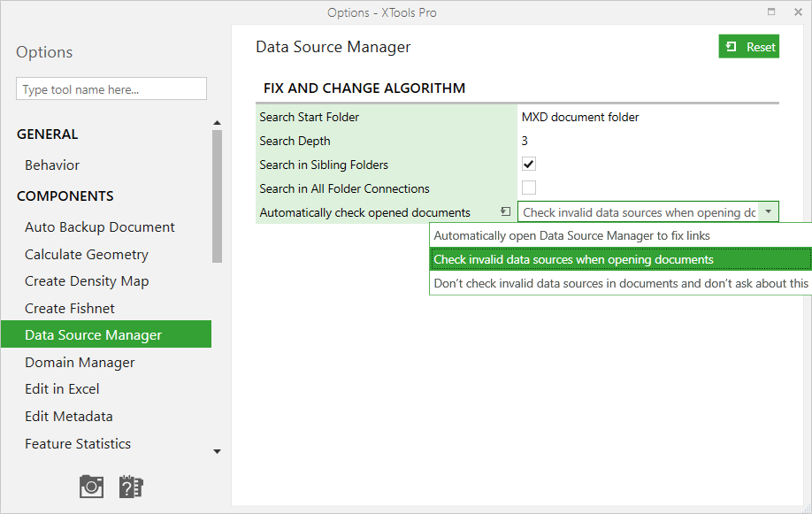Click the COMPONENTS section heading

click(65, 196)
